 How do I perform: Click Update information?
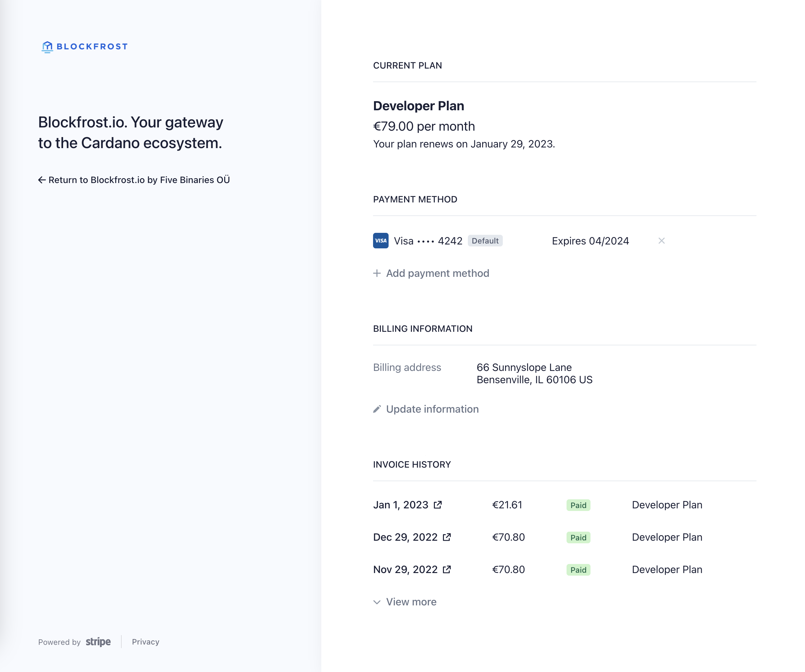pos(432,409)
